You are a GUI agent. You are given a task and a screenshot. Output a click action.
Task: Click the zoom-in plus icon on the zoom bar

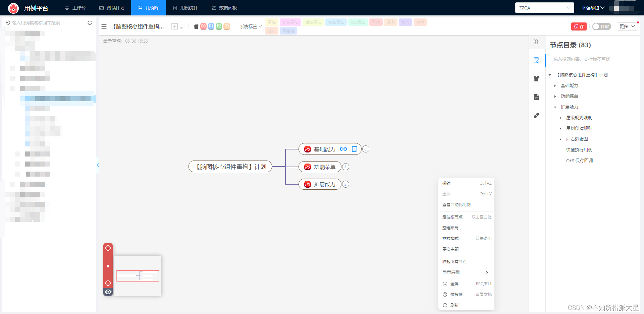point(108,248)
